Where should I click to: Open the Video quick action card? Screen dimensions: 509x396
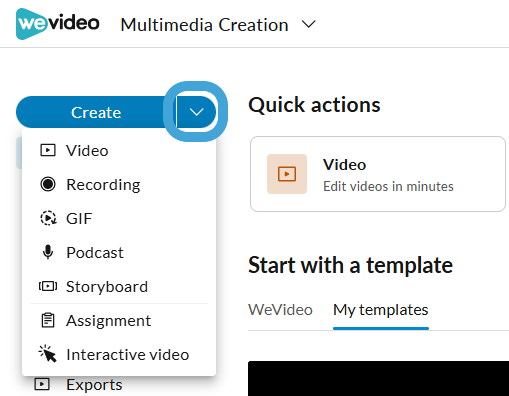tap(378, 174)
